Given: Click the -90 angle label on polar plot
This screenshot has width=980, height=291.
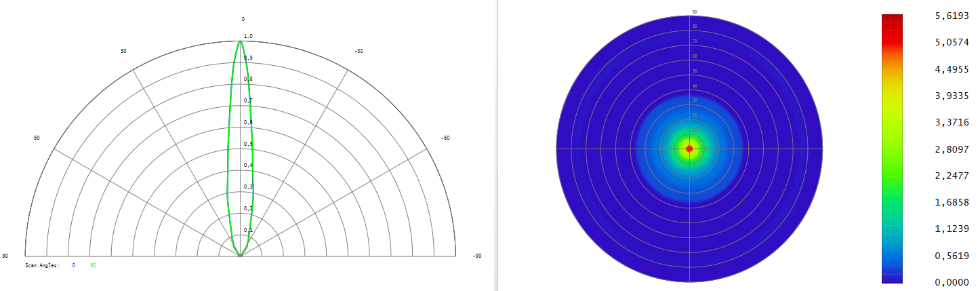Looking at the screenshot, I should pyautogui.click(x=477, y=256).
